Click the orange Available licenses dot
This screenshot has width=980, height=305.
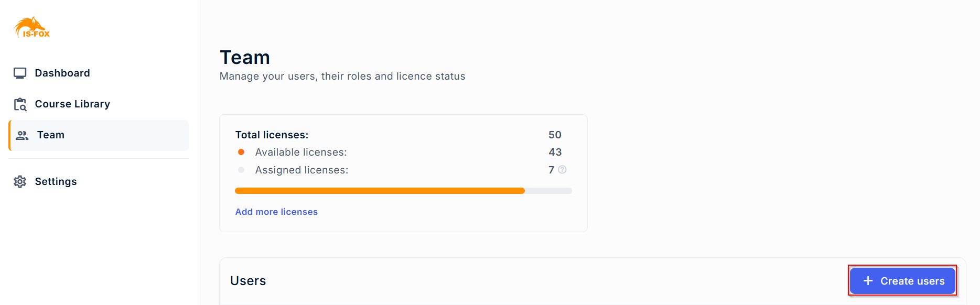coord(241,152)
